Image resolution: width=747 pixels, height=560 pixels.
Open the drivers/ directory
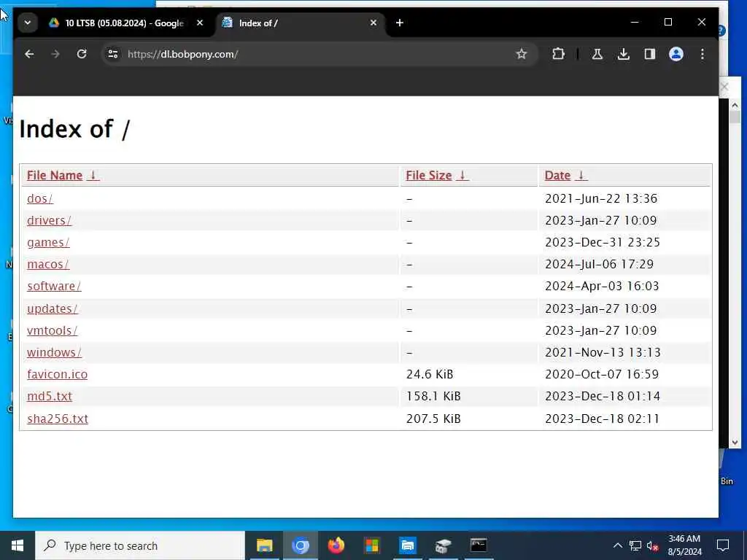49,220
